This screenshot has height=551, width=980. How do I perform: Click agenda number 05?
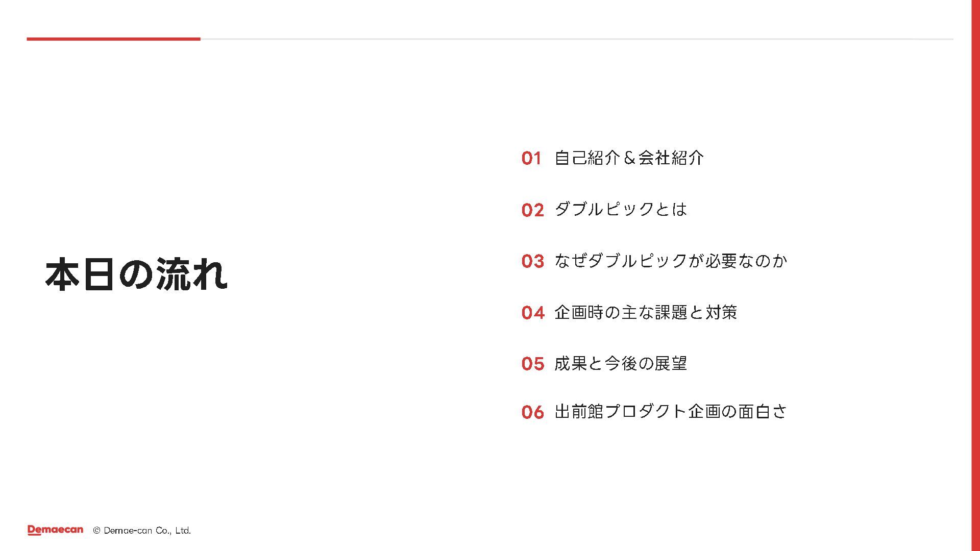(x=533, y=364)
